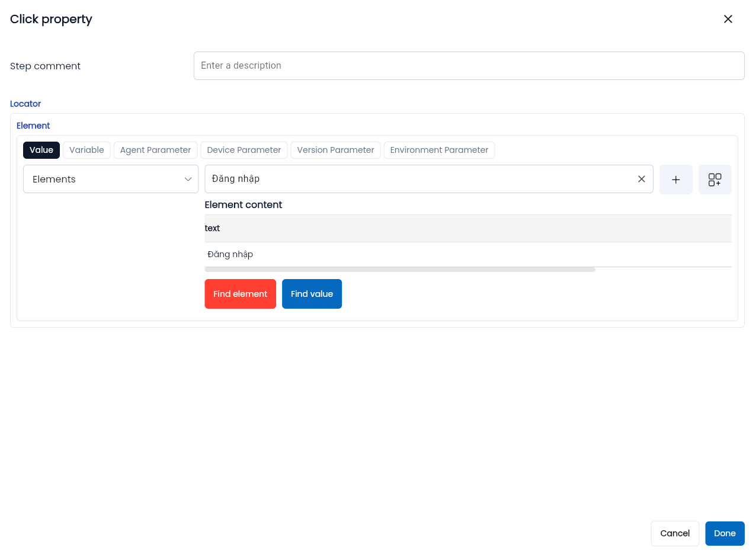Image resolution: width=756 pixels, height=554 pixels.
Task: Select the Value tab
Action: 41,150
